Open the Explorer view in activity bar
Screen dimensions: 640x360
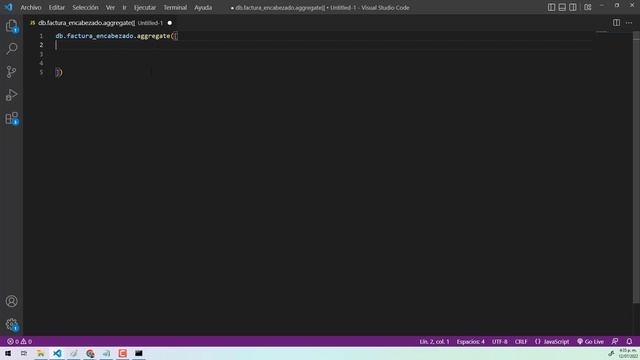coord(11,26)
